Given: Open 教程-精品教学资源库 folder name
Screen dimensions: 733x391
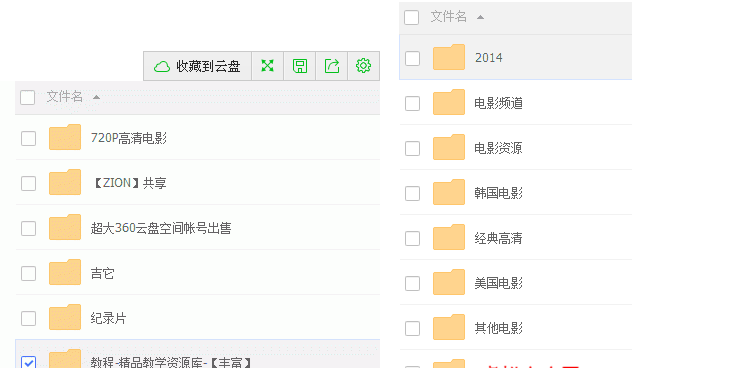Looking at the screenshot, I should [172, 362].
